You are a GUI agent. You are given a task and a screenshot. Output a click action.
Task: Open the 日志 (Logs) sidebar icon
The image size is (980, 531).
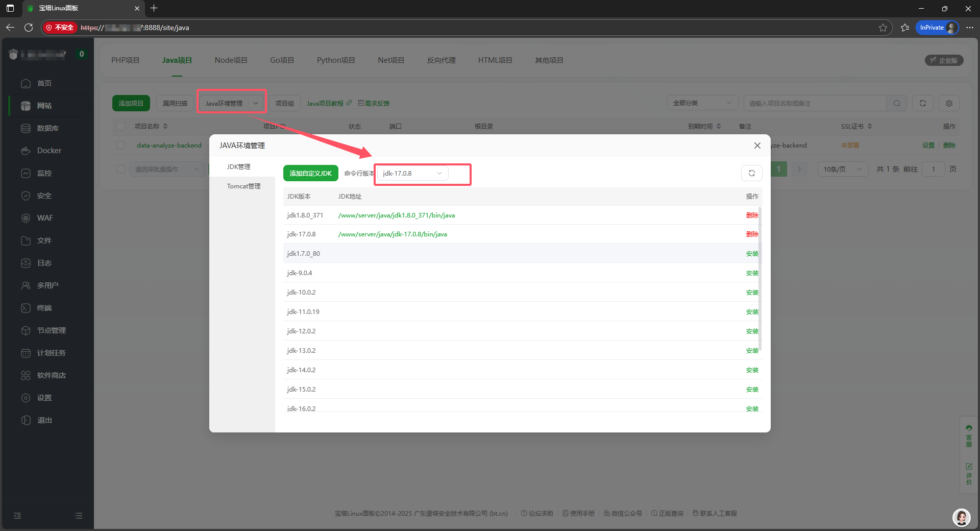coord(44,262)
